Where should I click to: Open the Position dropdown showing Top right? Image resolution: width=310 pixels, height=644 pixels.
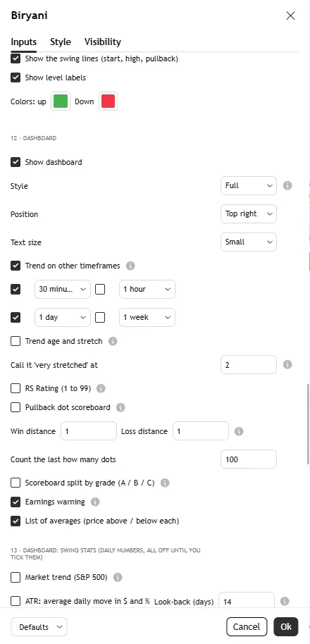249,214
